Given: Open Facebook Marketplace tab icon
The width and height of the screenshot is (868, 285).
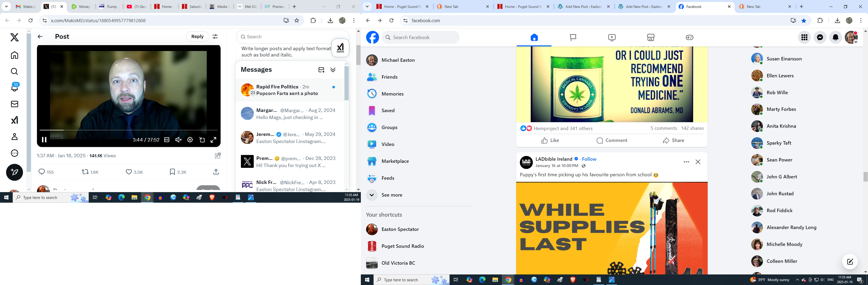Looking at the screenshot, I should 651,37.
